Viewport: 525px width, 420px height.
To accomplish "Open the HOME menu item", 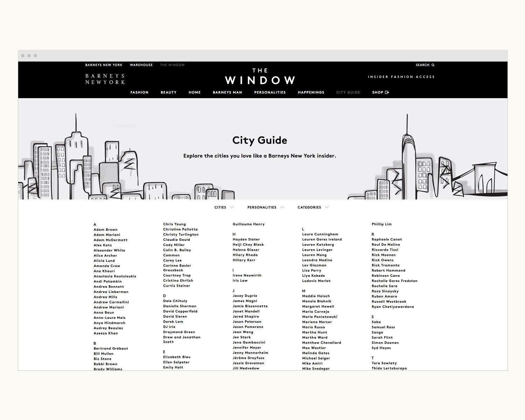I will tap(195, 92).
